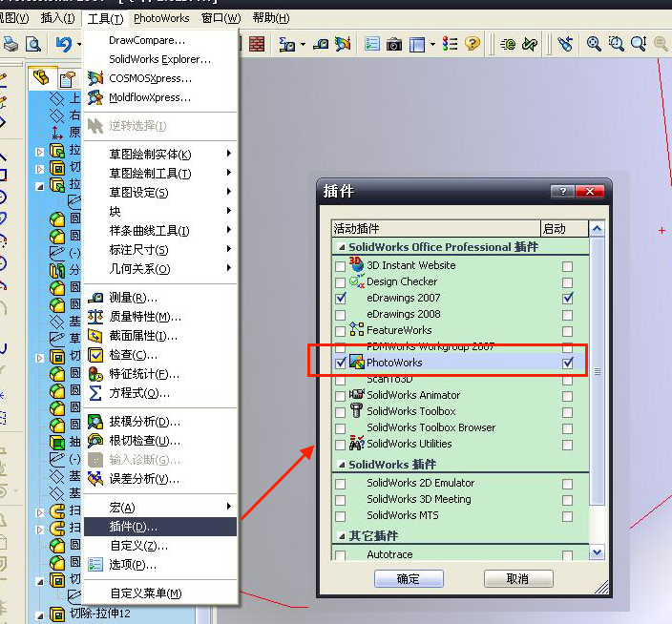The height and width of the screenshot is (624, 672).
Task: Click the measure tool toolbar icon
Action: [321, 44]
